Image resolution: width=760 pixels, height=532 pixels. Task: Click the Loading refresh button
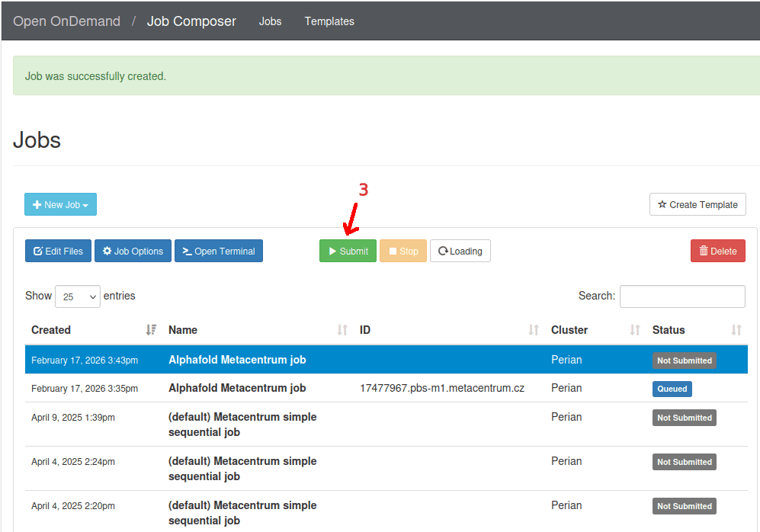[x=460, y=251]
